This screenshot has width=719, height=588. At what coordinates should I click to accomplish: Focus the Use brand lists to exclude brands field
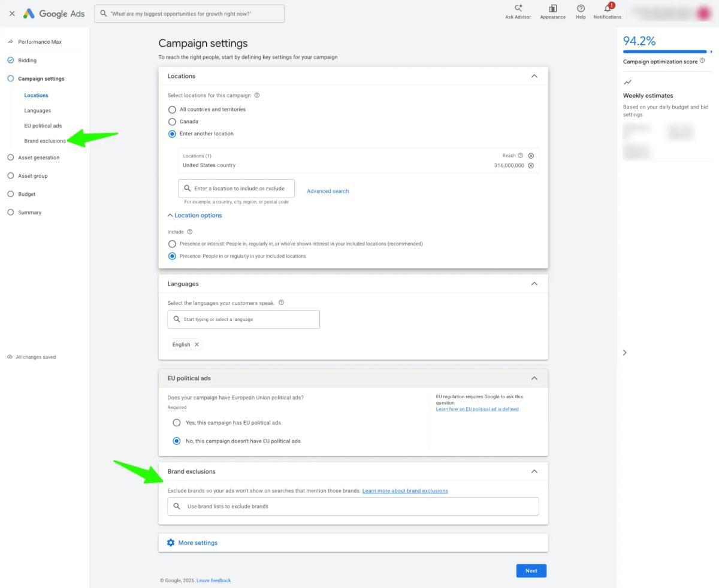pyautogui.click(x=354, y=507)
